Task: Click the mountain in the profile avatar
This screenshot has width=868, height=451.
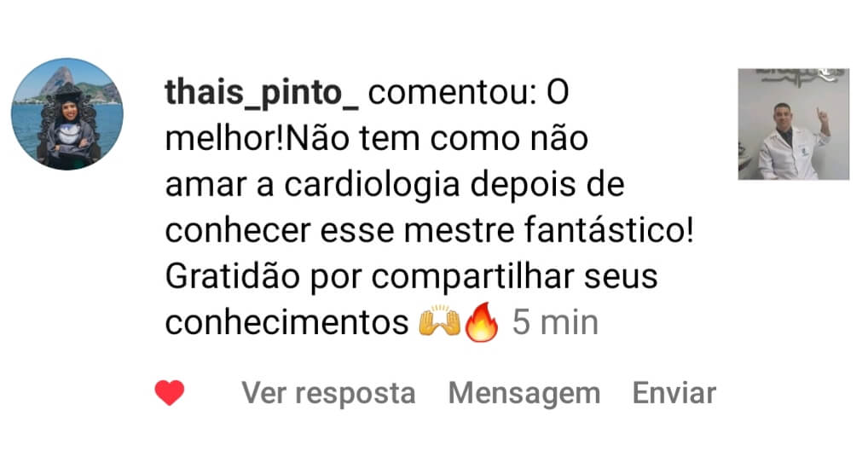Action: [57, 80]
